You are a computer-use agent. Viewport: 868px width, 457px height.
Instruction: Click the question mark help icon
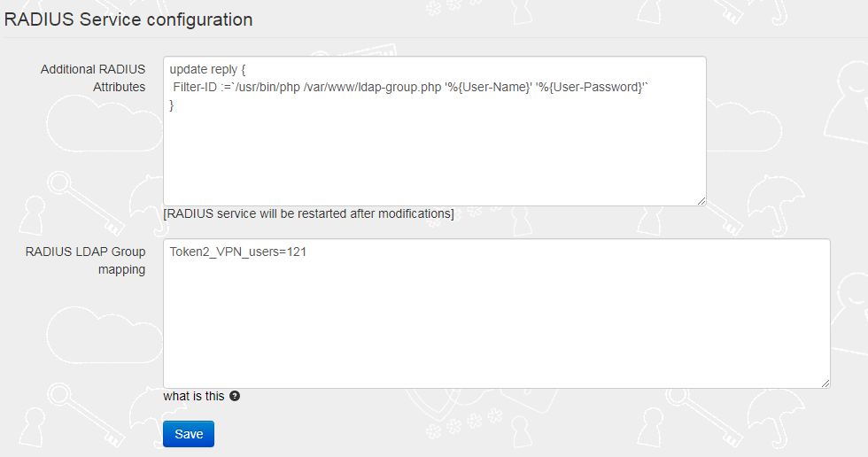click(x=235, y=396)
